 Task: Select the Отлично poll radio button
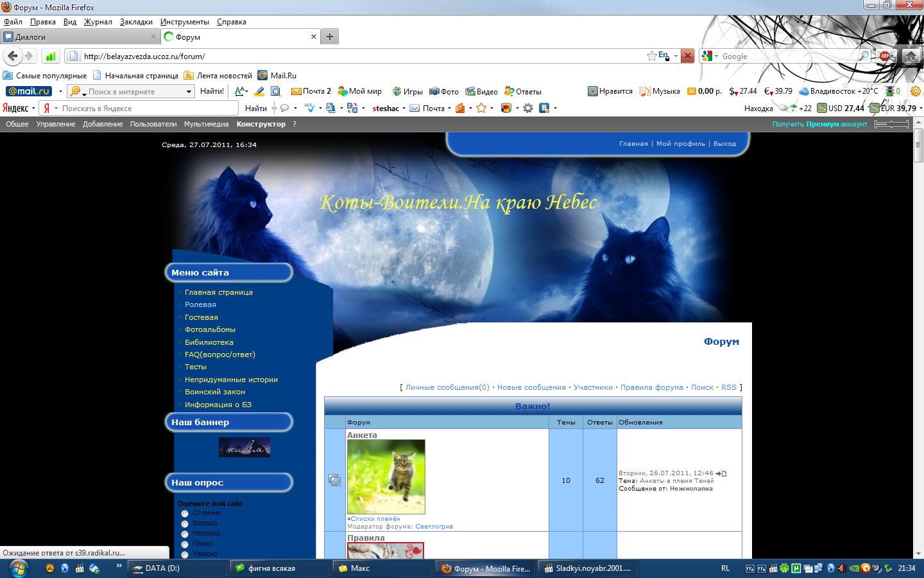185,513
